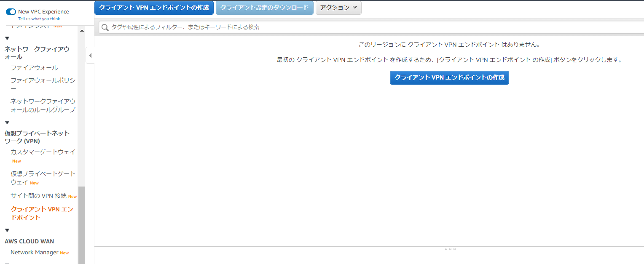Open Network Manager under AWS Cloud WAN
Screen dimensions: 644x264
coord(34,253)
